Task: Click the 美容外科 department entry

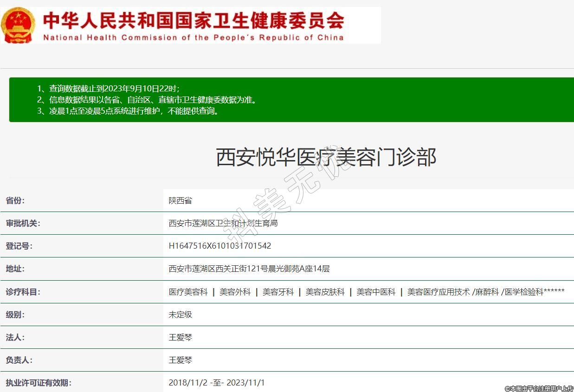Action: (x=235, y=292)
